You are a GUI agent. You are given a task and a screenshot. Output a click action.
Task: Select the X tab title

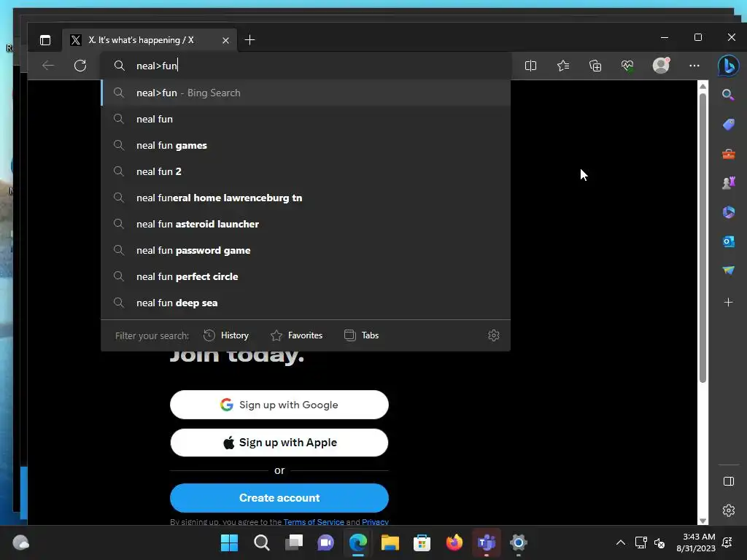141,40
